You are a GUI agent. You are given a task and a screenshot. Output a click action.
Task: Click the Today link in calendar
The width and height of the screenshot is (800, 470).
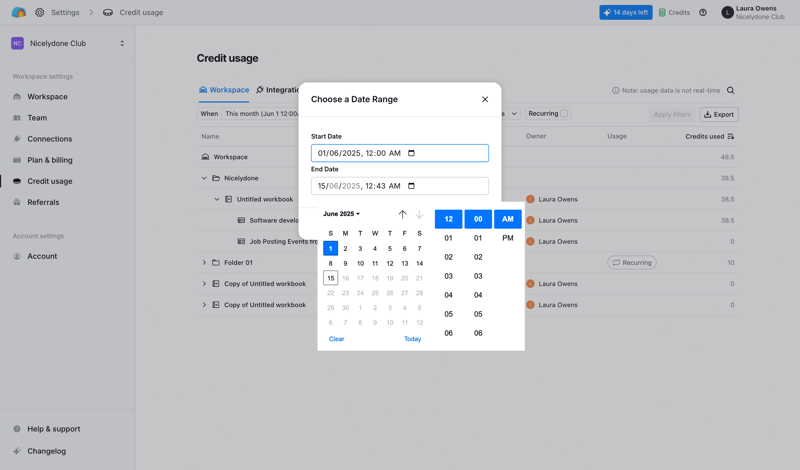[x=412, y=339]
